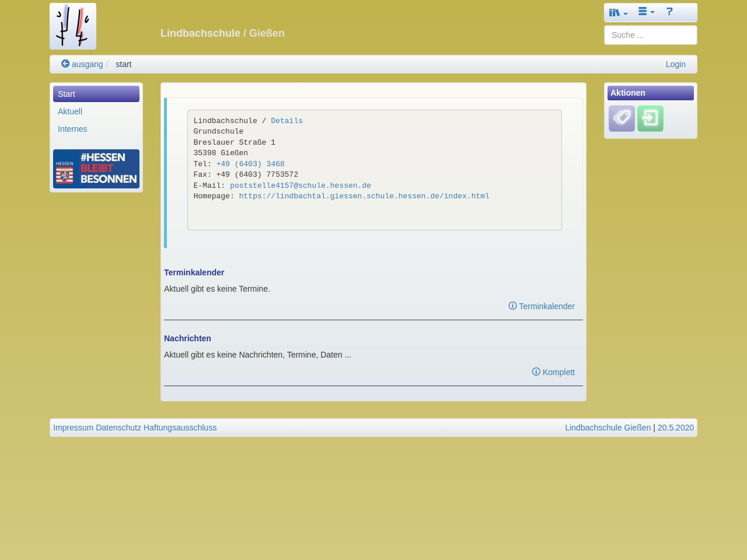Screen dimensions: 747x560
Task: Open the Terminkalender info link
Action: pyautogui.click(x=542, y=306)
